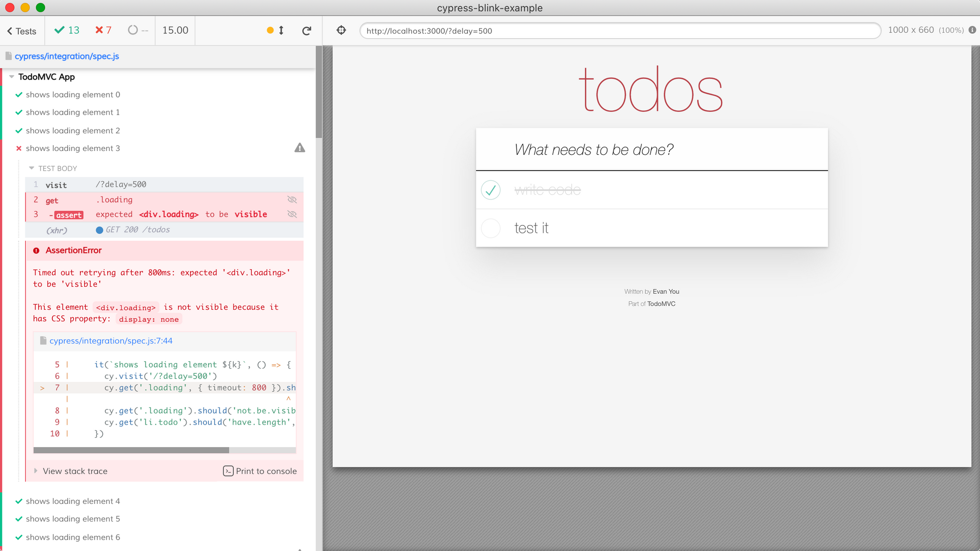Open the spec.js file link at top
980x551 pixels.
point(67,56)
